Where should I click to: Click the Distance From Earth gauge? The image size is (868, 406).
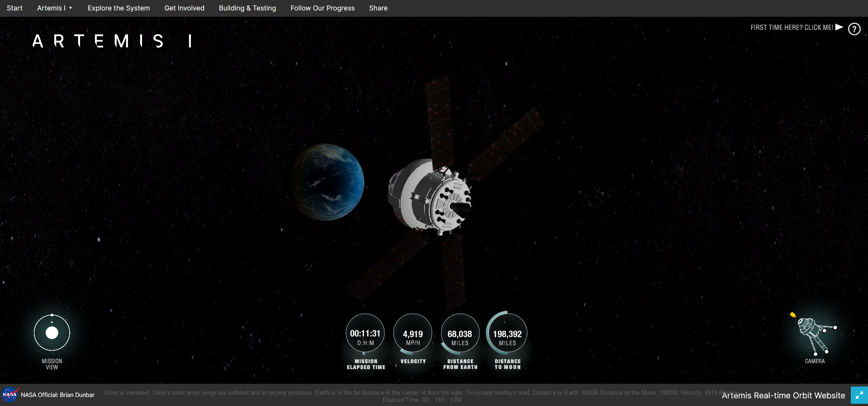point(460,334)
